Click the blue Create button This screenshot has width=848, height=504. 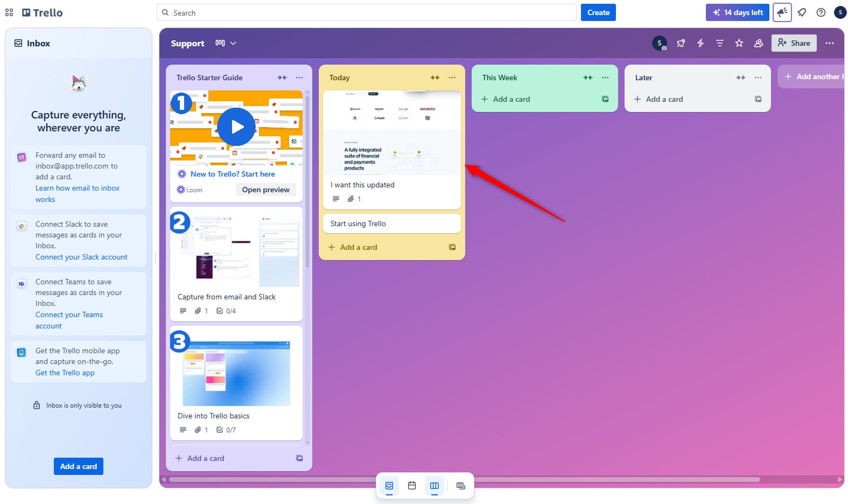click(598, 12)
